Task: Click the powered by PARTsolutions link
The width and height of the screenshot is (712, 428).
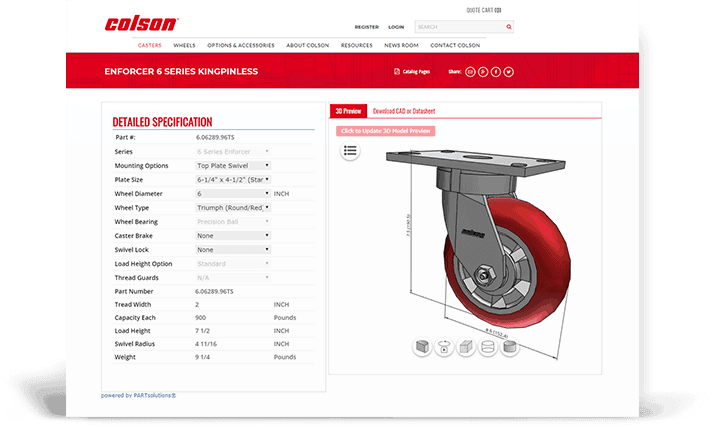Action: click(138, 396)
